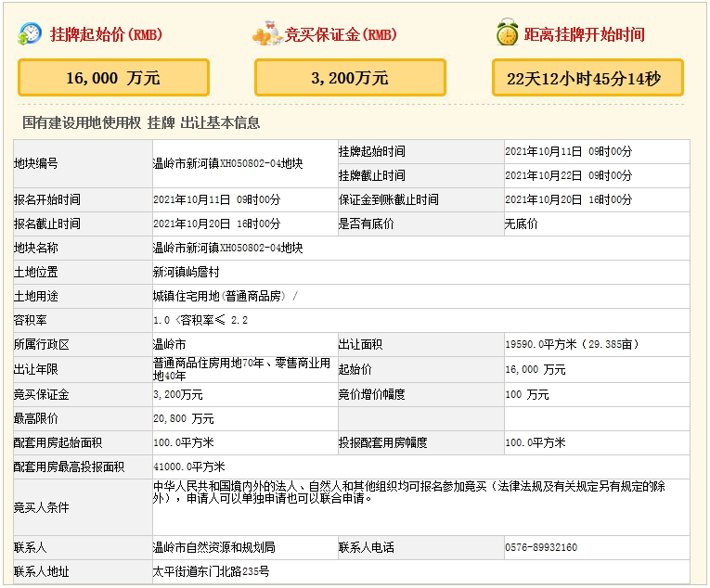710x588 pixels.
Task: Click the 竞价增价幅度 label
Action: (372, 394)
